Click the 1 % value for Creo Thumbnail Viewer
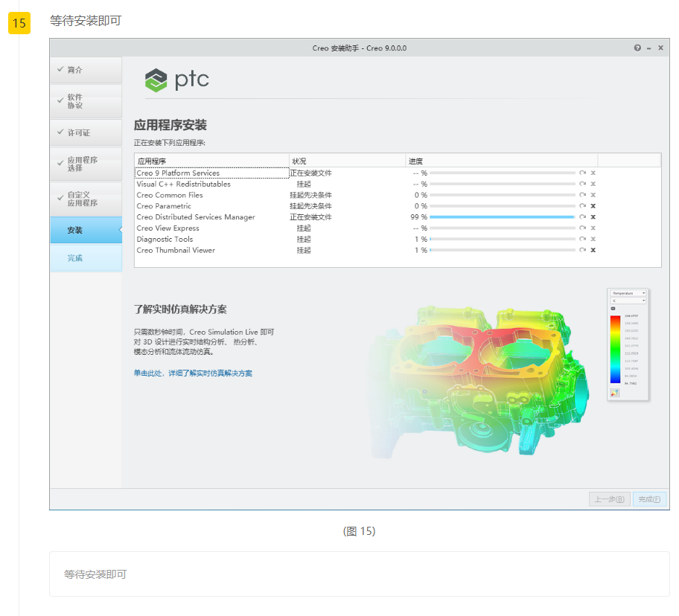The image size is (679, 616). point(421,250)
